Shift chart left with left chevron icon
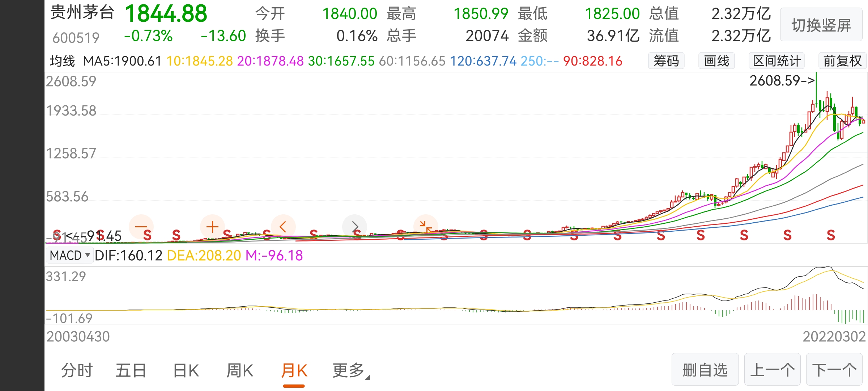868x391 pixels. tap(283, 227)
